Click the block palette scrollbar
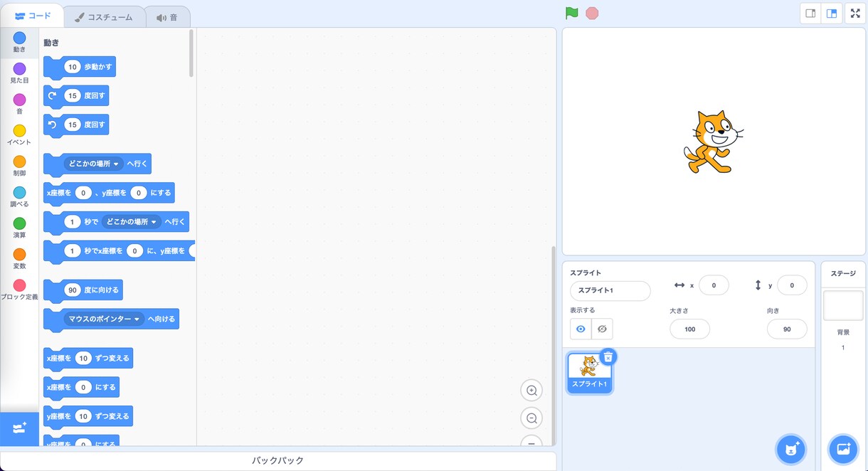Image resolution: width=868 pixels, height=471 pixels. (191, 53)
